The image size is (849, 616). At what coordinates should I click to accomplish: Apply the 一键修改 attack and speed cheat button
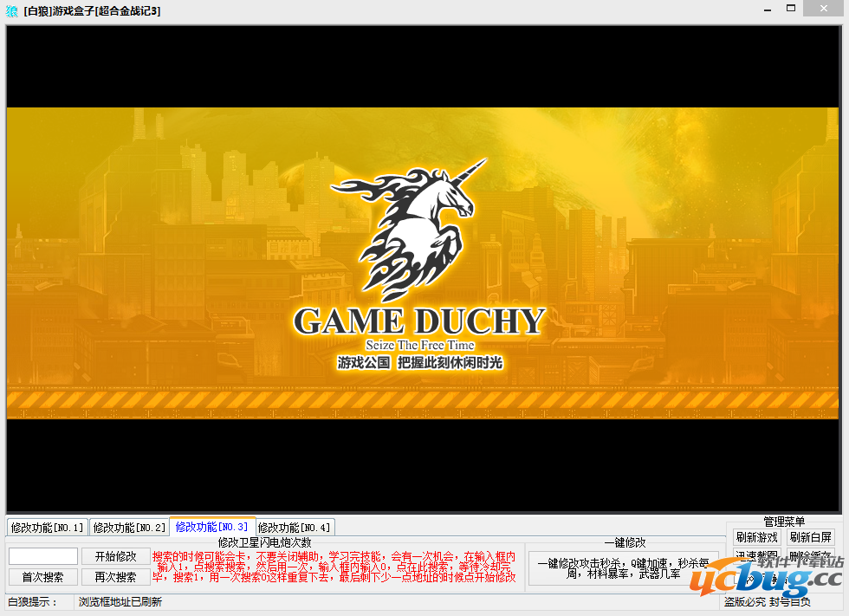click(x=623, y=567)
